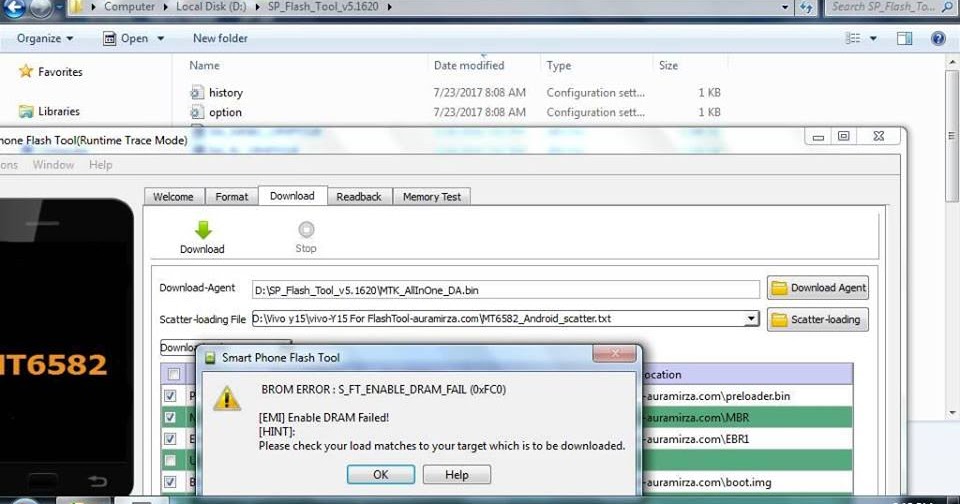The image size is (960, 504).
Task: Click SP_Flash_Tool_v5.1620 breadcrumb in address bar
Action: 323,7
